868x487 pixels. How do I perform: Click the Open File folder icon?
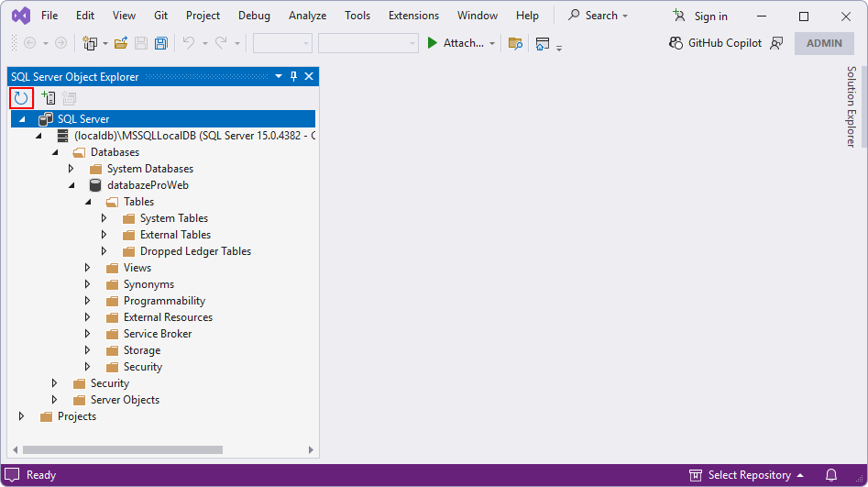(121, 43)
